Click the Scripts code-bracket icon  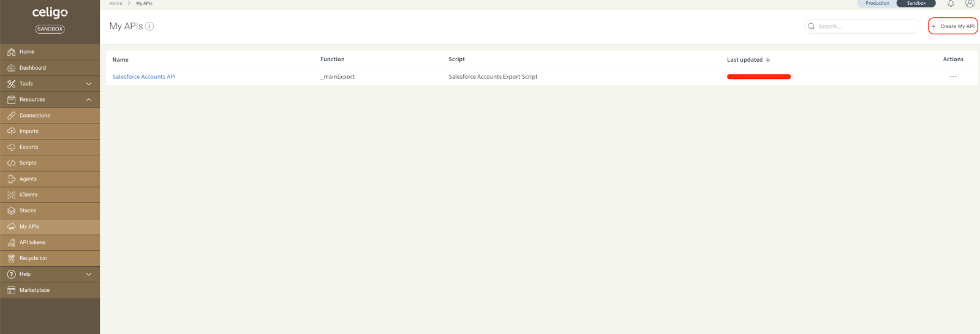coord(11,163)
